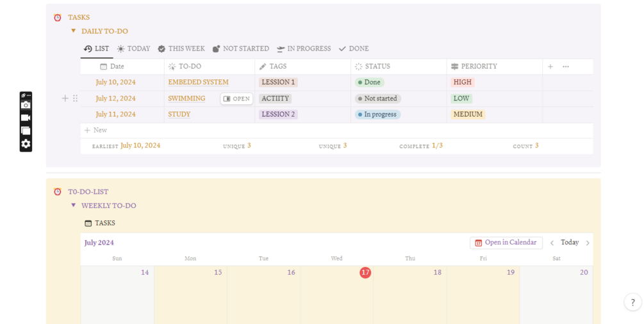Click the UNIQUE 3 summary under TO-DO
644x324 pixels.
pyautogui.click(x=237, y=146)
